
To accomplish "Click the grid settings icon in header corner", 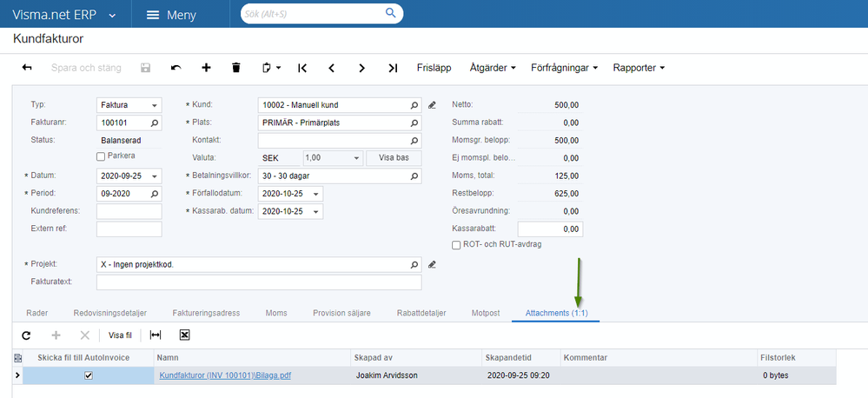I will click(x=17, y=358).
